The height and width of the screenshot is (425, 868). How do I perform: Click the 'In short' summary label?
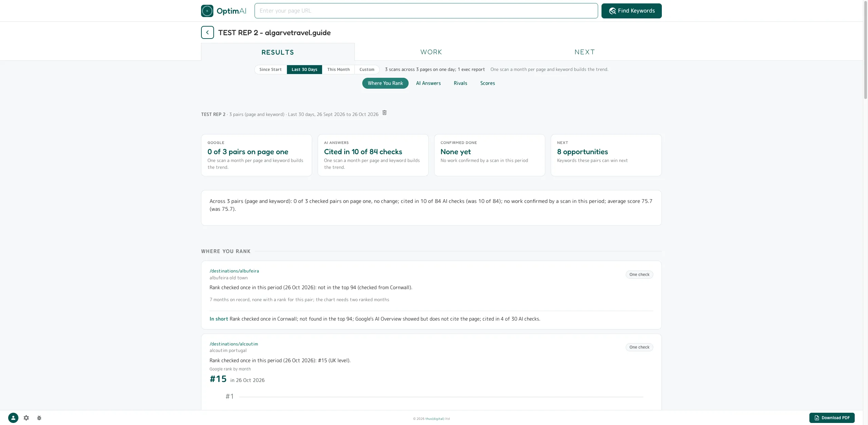point(219,319)
